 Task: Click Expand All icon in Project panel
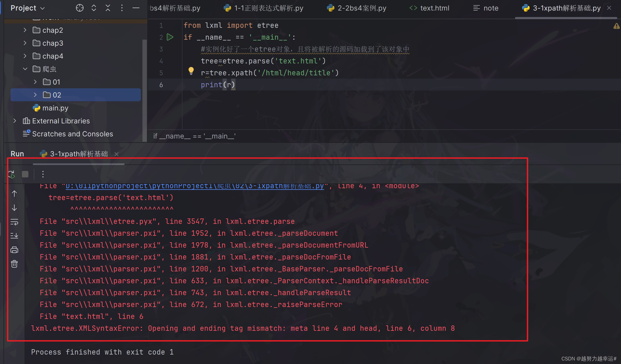point(94,8)
